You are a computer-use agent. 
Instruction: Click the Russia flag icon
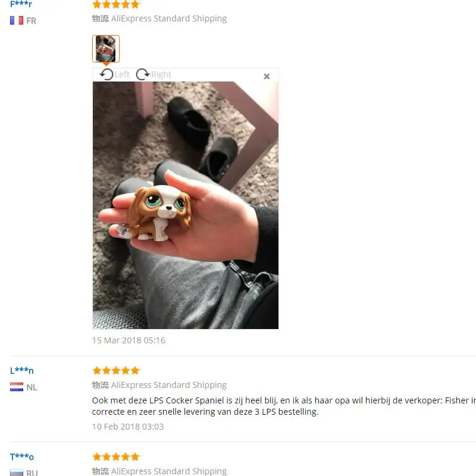tap(17, 472)
